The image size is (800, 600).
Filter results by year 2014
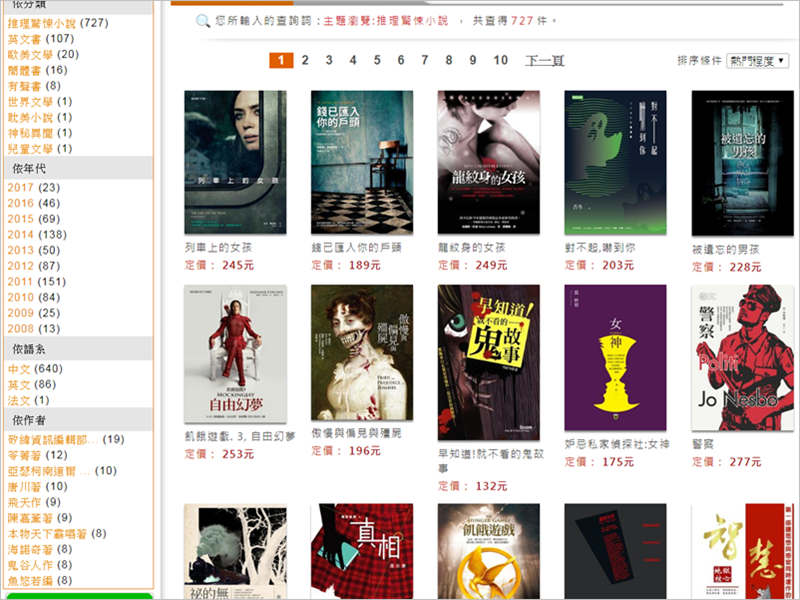point(21,234)
